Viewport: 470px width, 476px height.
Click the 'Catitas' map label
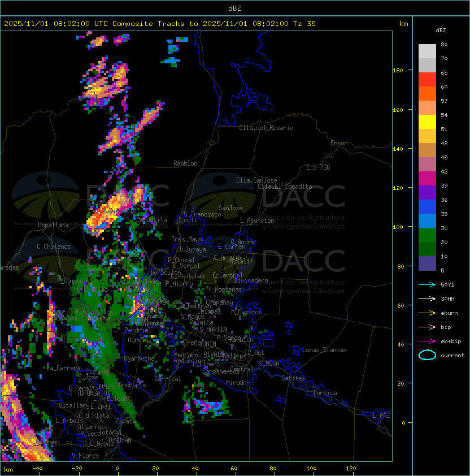coord(293,378)
